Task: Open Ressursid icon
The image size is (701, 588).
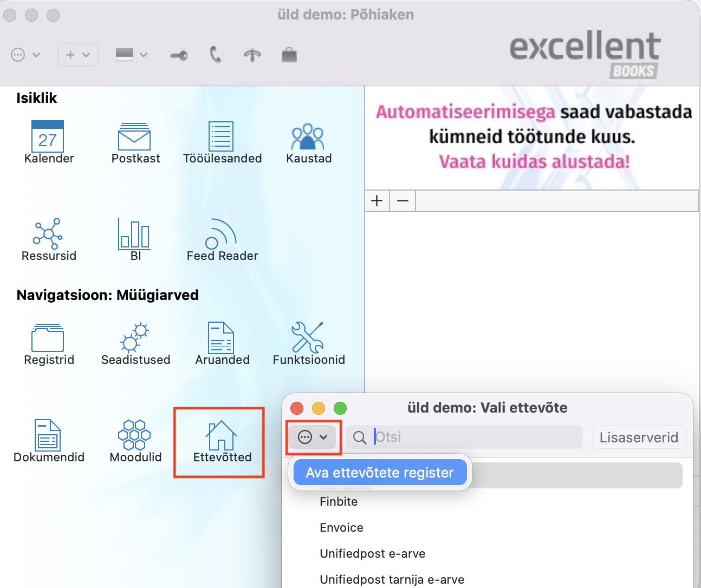Action: [48, 234]
